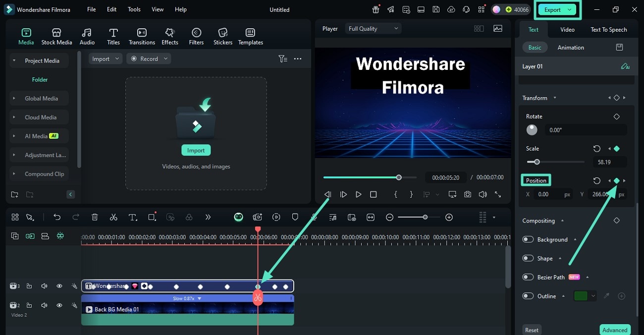Hide the Wondershare text track eye icon
Viewport: 644px width, 335px height.
[x=59, y=286]
